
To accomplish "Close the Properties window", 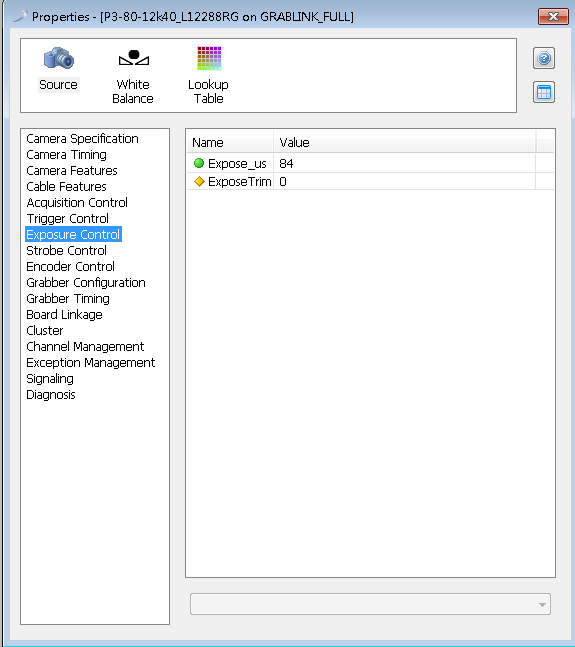I will click(x=553, y=17).
